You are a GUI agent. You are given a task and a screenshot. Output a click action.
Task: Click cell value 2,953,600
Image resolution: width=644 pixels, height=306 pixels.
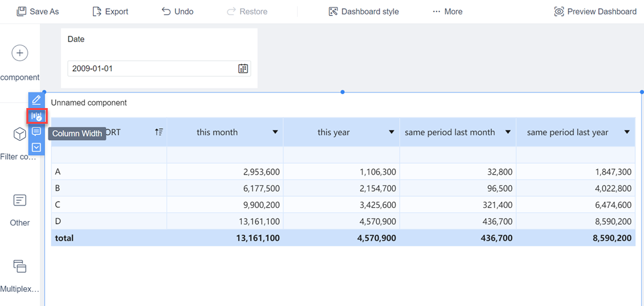pyautogui.click(x=261, y=172)
